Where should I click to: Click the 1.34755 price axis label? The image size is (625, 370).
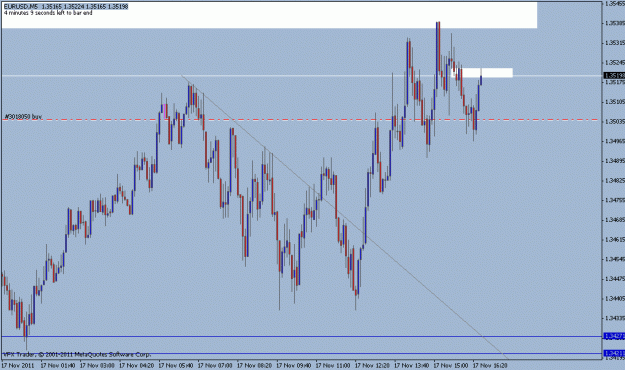point(615,200)
